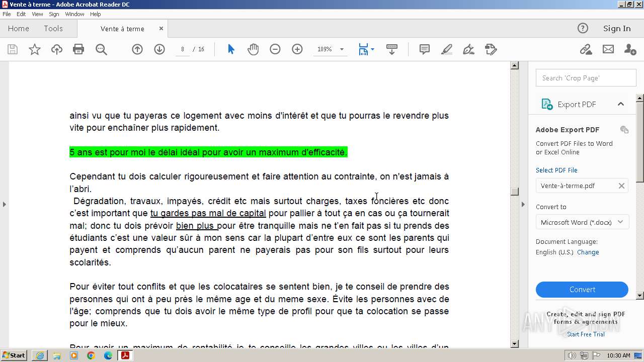Open the File menu
The image size is (644, 362).
point(7,14)
